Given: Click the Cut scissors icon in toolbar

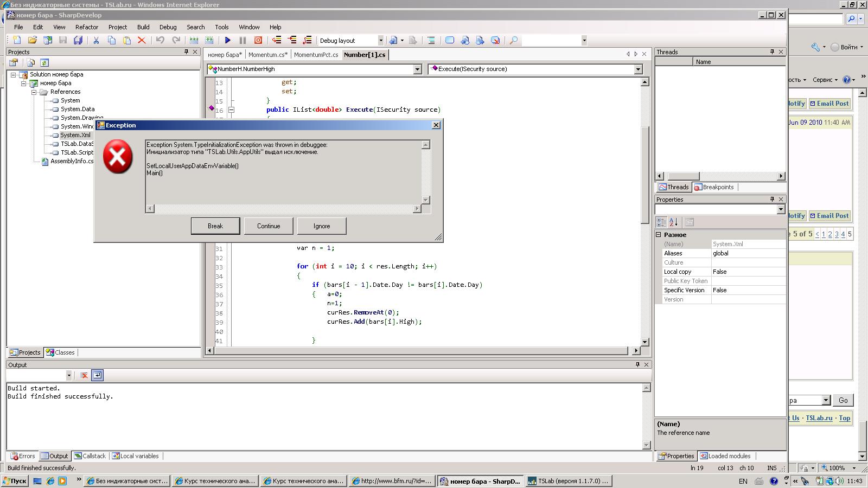Looking at the screenshot, I should [96, 40].
